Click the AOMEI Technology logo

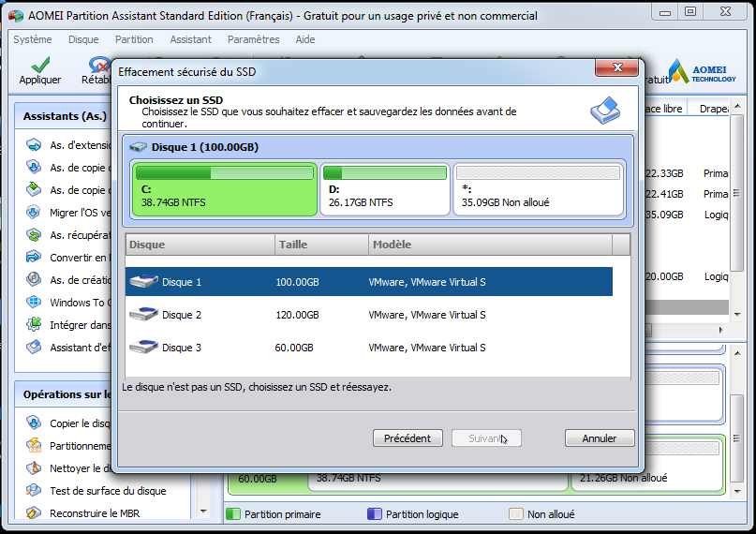pos(704,72)
